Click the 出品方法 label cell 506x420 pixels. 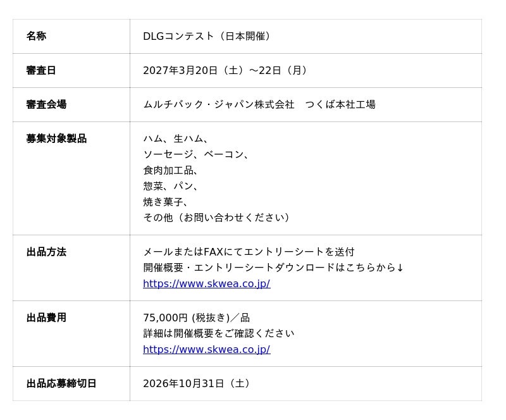(71, 268)
